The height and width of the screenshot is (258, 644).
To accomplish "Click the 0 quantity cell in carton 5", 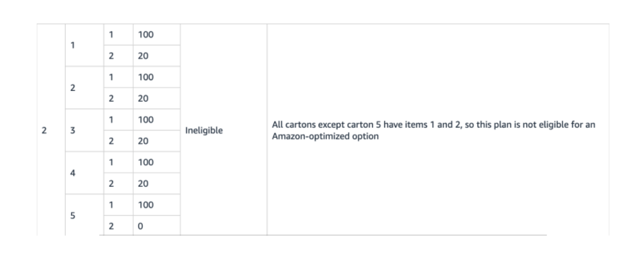I will [140, 226].
